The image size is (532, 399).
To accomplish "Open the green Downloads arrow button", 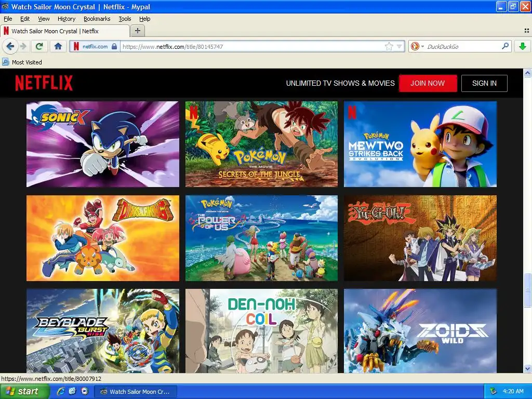I will tap(523, 46).
